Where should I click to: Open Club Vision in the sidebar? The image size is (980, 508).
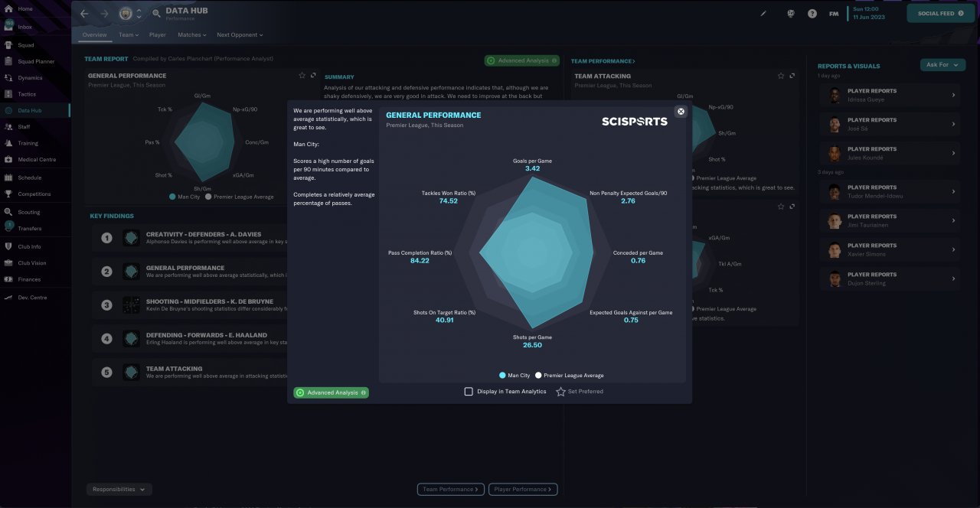pos(31,263)
